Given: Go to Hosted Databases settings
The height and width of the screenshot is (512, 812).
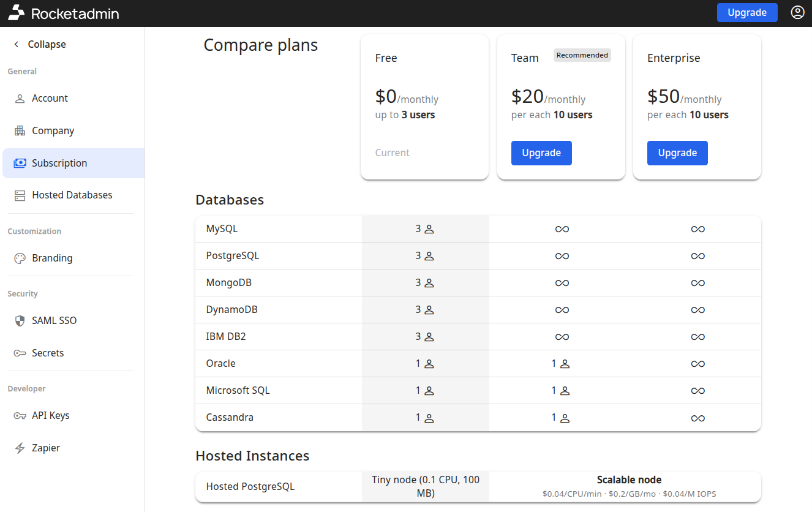Looking at the screenshot, I should 72,195.
